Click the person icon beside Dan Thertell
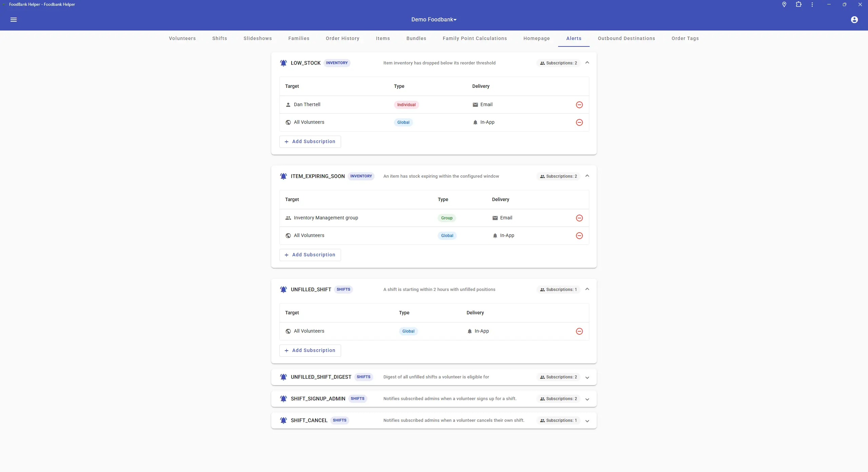This screenshot has width=868, height=472. [288, 105]
